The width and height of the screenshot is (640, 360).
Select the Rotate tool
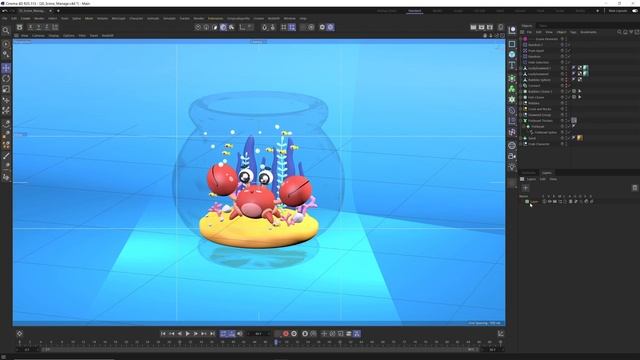pyautogui.click(x=6, y=78)
